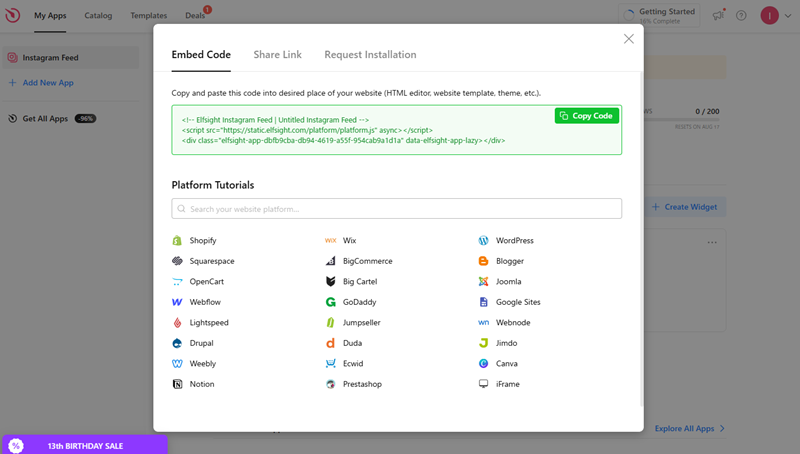Click Add New App link
The image size is (800, 454).
[41, 83]
